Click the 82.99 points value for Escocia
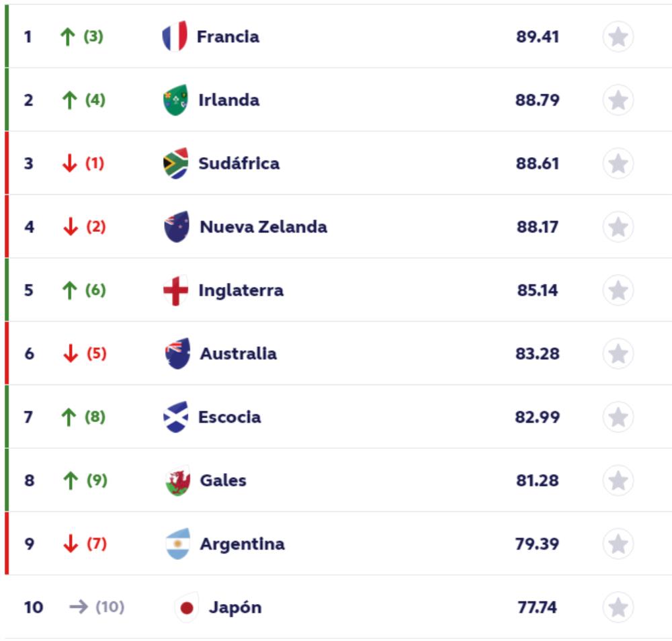Viewport: 672px width, 641px height. [x=537, y=417]
